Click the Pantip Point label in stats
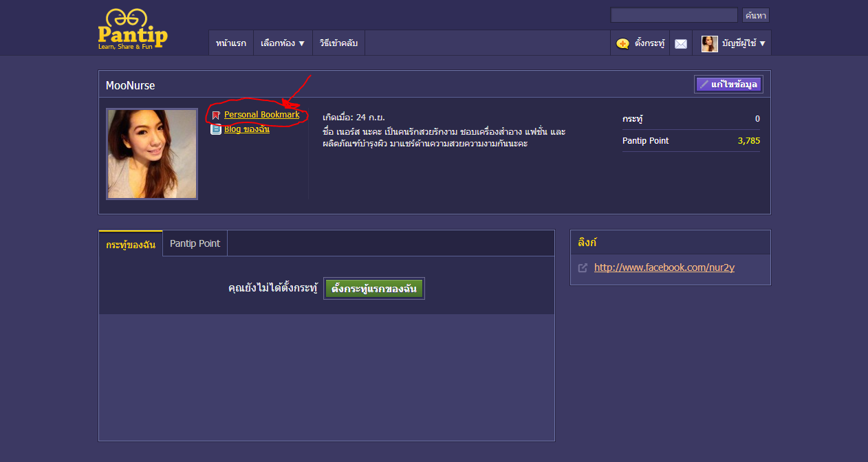Screen dimensions: 868x462 point(645,141)
